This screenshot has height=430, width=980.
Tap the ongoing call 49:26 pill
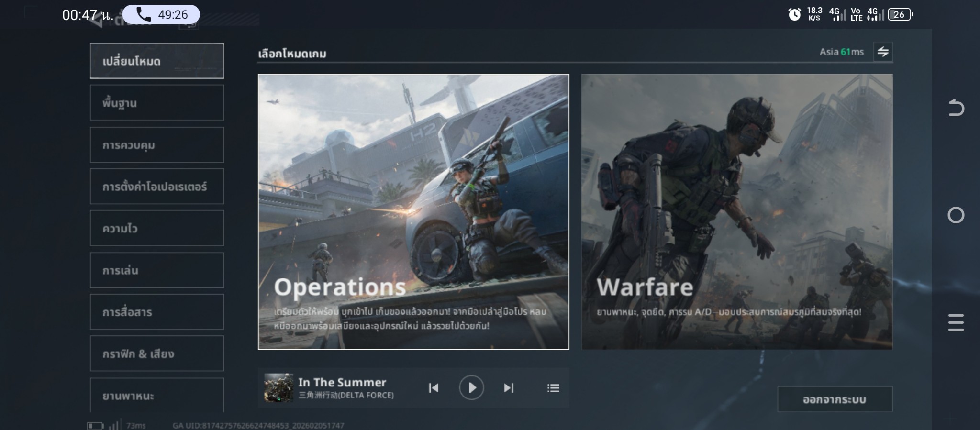161,15
